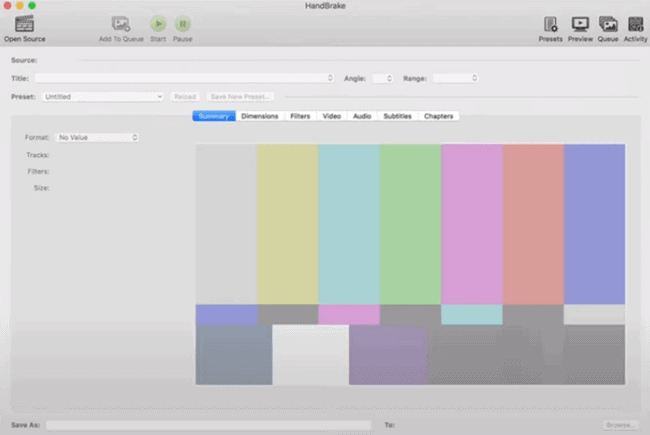The image size is (650, 435).
Task: Open the Queue window icon
Action: point(608,24)
